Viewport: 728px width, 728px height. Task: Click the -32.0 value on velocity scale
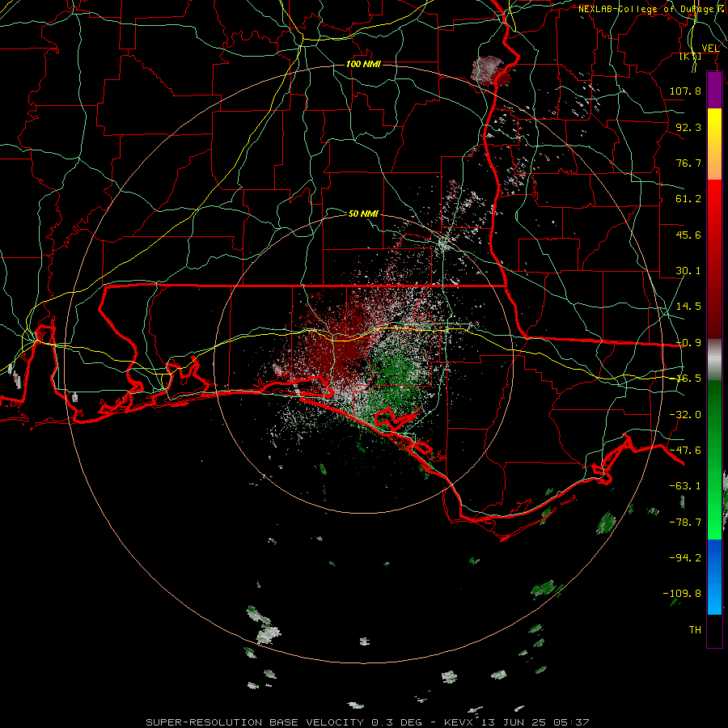point(685,414)
